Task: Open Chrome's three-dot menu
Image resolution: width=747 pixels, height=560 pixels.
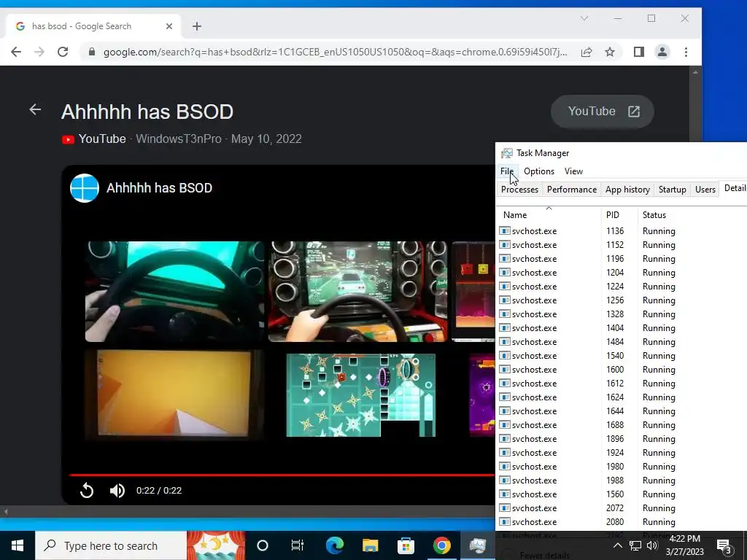Action: click(686, 52)
